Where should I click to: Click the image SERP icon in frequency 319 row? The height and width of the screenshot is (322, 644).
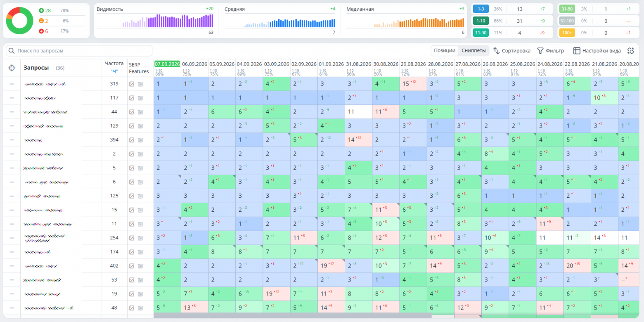[x=132, y=84]
